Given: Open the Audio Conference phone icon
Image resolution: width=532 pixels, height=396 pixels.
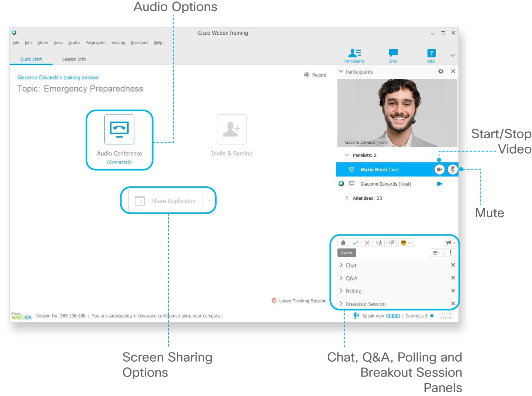Looking at the screenshot, I should 119,129.
